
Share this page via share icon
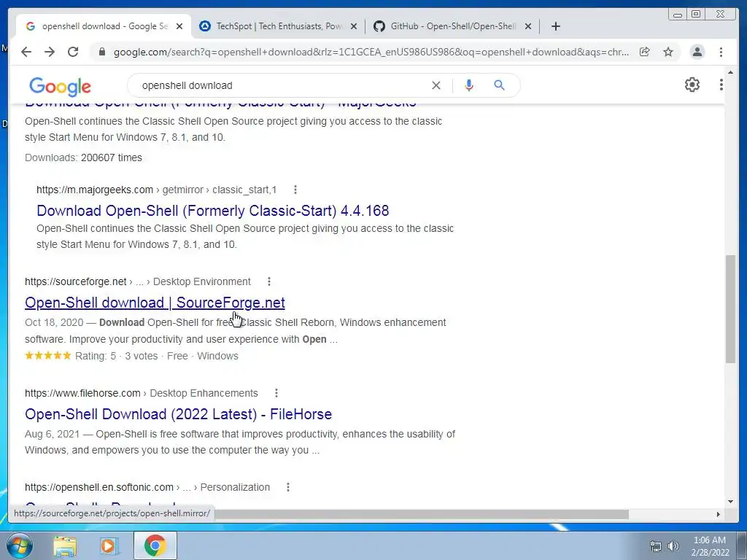tap(645, 52)
